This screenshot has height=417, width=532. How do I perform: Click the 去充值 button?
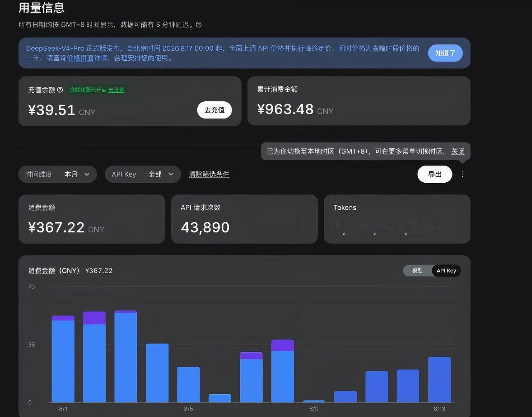click(x=214, y=110)
